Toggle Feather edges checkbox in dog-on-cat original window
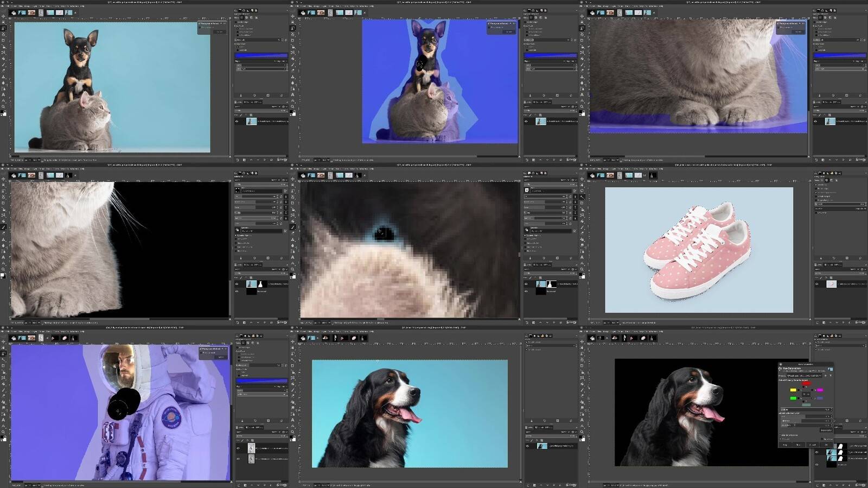Screen dimensions: 868x488 (235, 22)
